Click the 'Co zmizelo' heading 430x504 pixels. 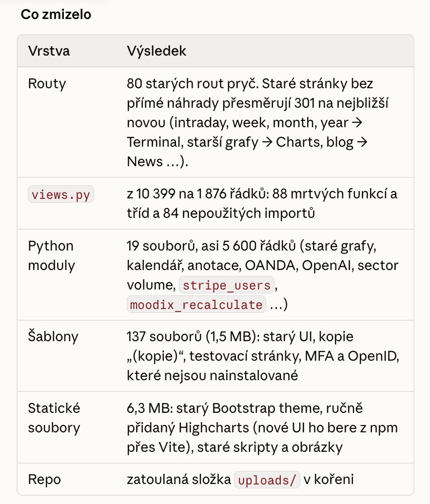click(x=56, y=15)
